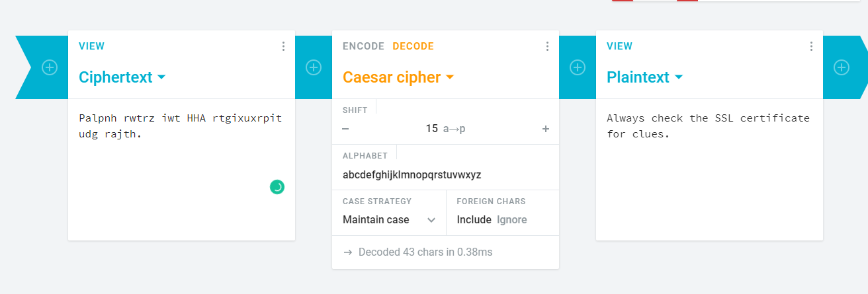Select the Decode tab in the cipher brick
Image resolution: width=868 pixels, height=294 pixels.
coord(413,46)
